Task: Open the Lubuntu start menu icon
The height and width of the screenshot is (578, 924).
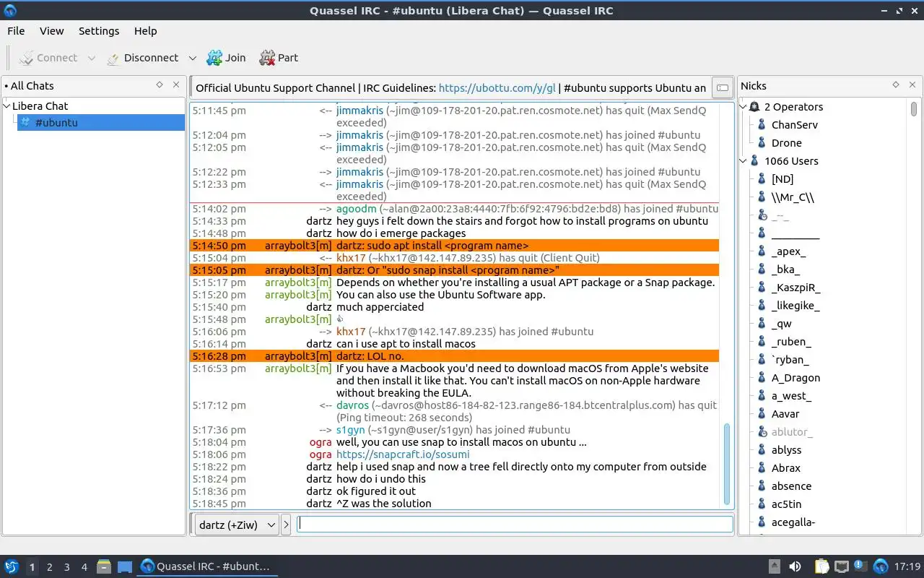Action: pos(11,566)
